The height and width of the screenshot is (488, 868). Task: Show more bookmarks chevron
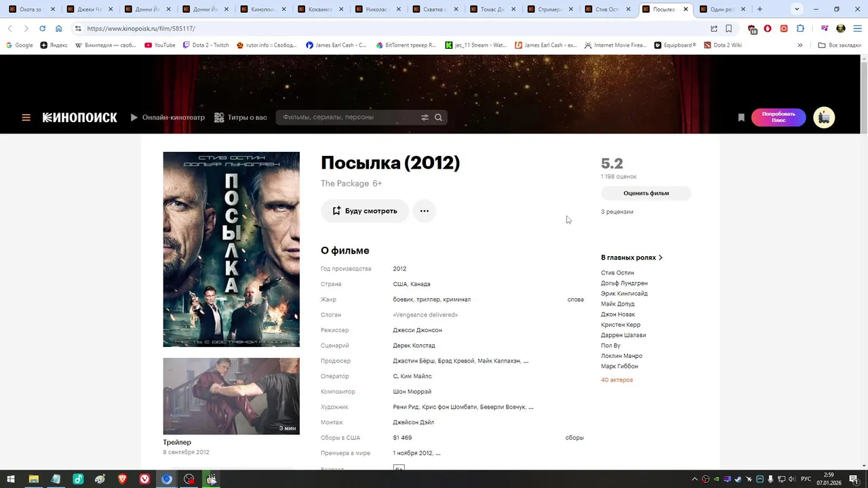click(x=800, y=45)
